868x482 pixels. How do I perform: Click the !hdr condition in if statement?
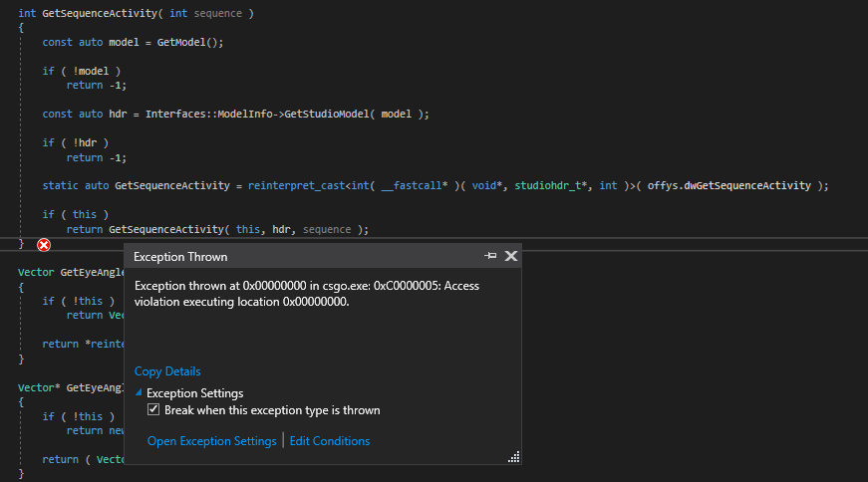87,142
